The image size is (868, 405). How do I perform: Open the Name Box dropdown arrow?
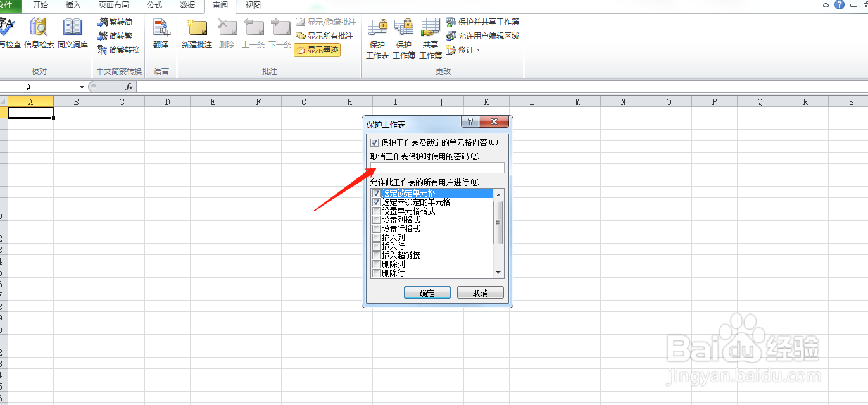tap(82, 87)
